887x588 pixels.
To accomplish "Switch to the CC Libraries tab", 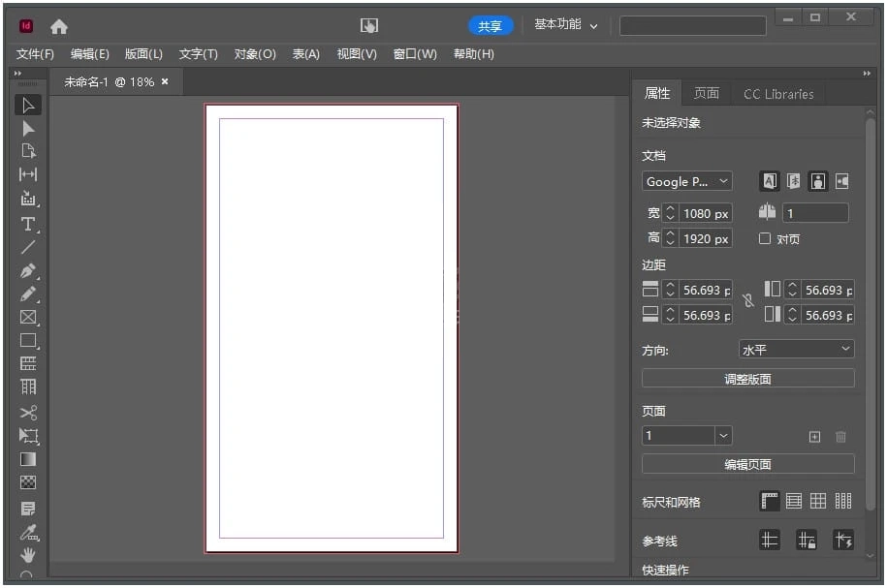I will (778, 94).
